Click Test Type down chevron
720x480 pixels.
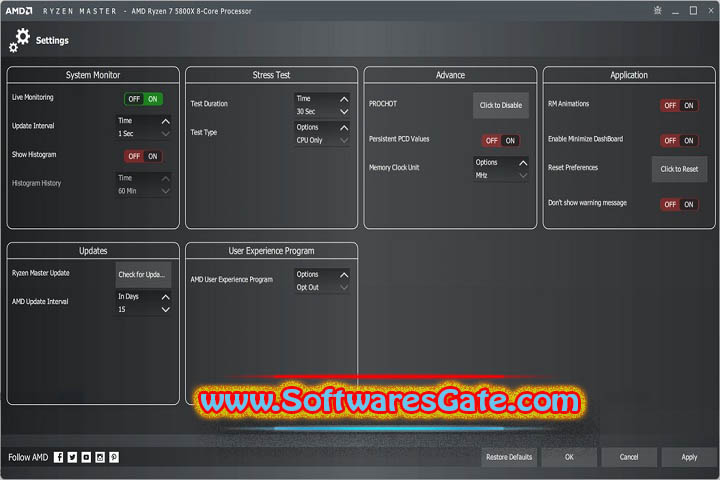(x=344, y=140)
